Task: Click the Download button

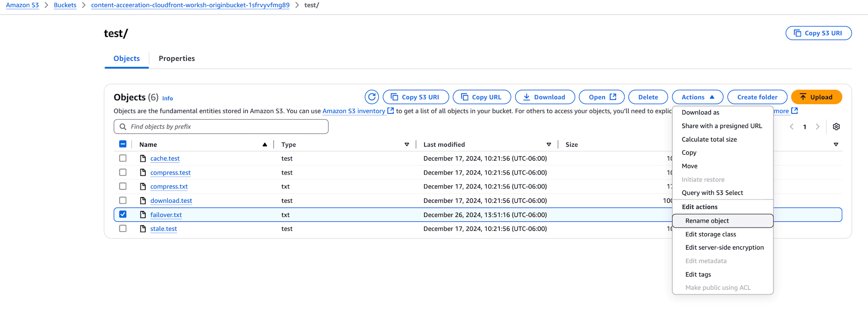Action: [545, 97]
